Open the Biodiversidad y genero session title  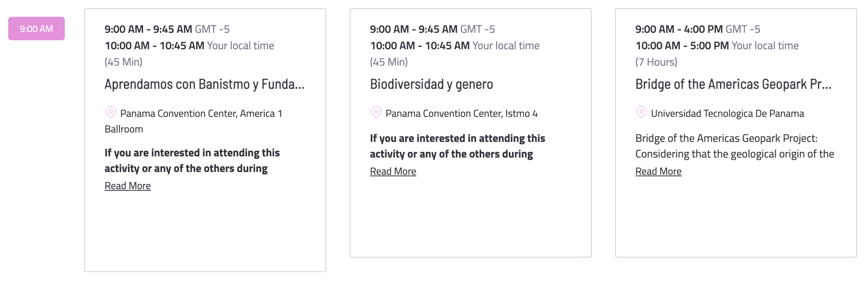click(432, 84)
